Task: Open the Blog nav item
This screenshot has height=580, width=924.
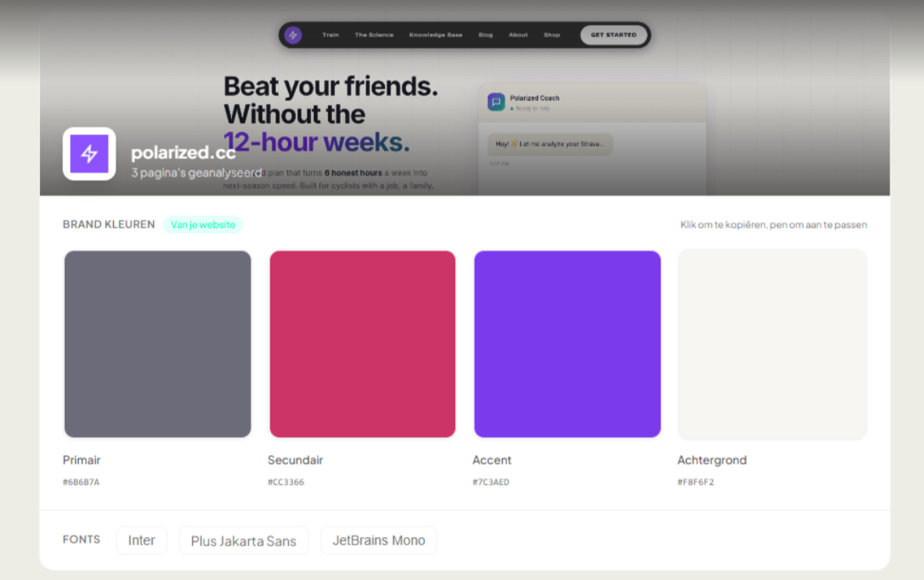Action: 486,35
